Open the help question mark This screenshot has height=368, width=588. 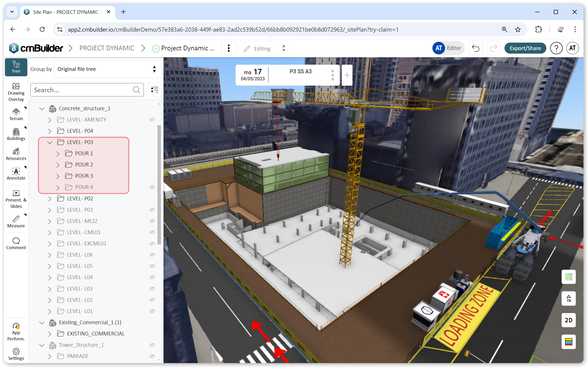click(556, 48)
